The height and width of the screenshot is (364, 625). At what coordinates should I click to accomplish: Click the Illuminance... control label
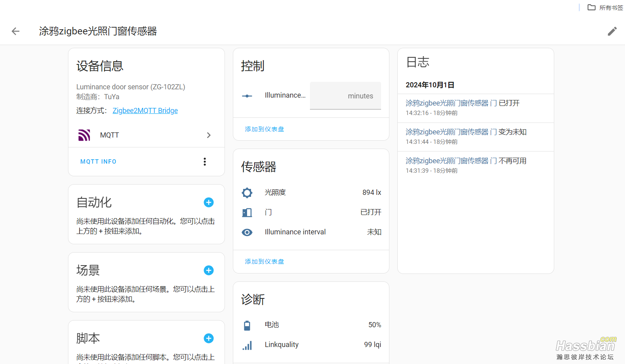point(285,95)
